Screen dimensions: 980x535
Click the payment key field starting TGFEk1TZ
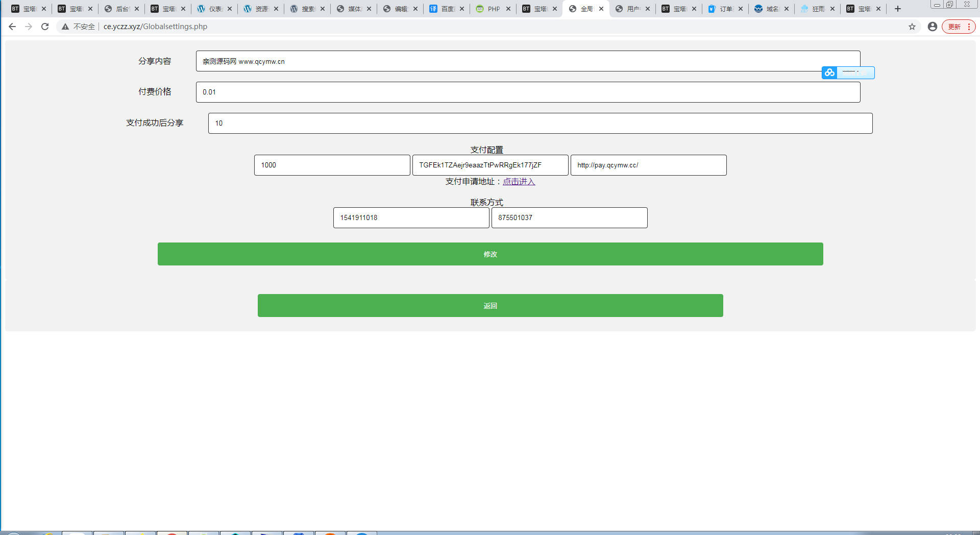490,165
